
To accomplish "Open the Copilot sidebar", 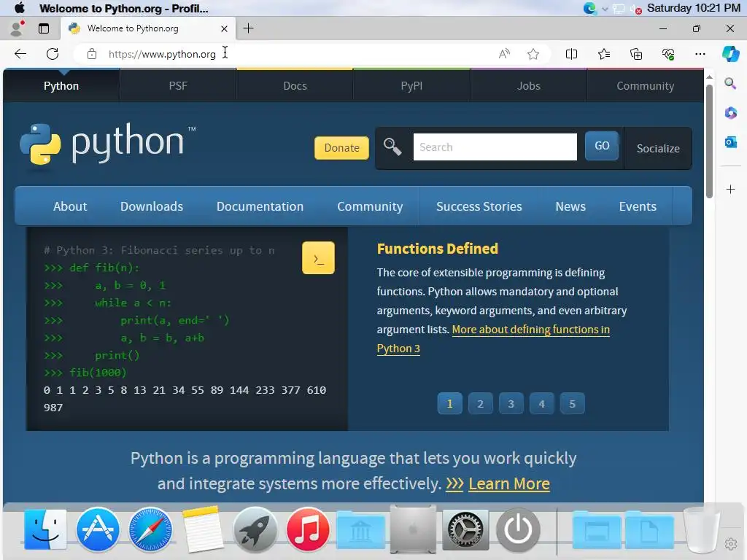I will click(730, 54).
